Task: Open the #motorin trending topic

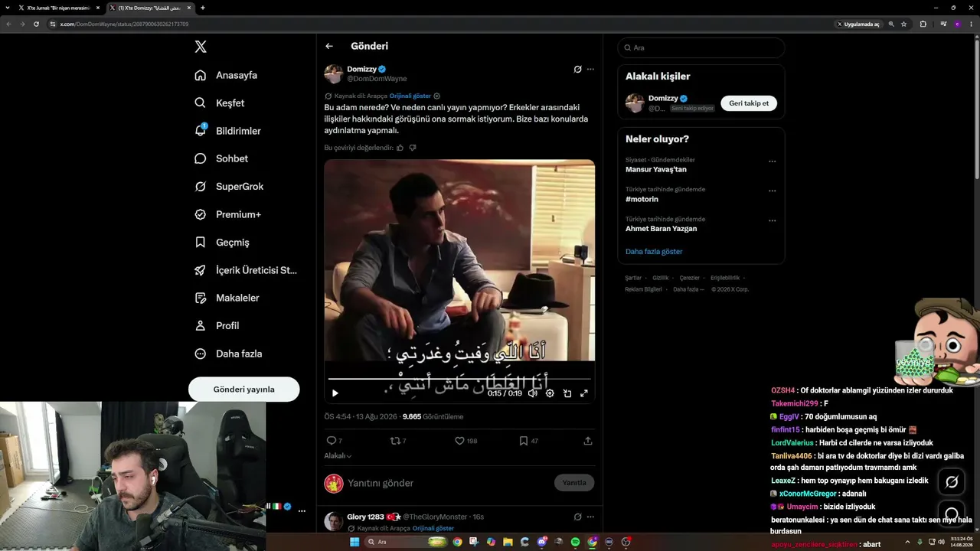Action: pos(642,199)
